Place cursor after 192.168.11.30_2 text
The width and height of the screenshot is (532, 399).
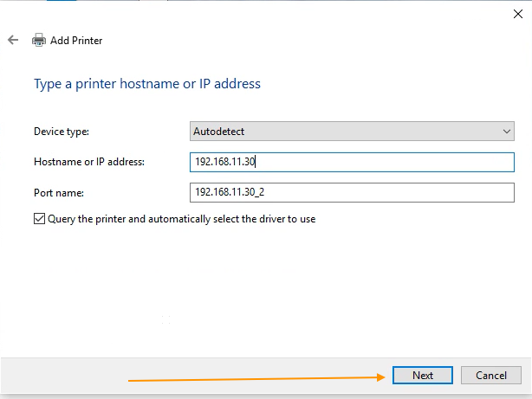(x=265, y=192)
